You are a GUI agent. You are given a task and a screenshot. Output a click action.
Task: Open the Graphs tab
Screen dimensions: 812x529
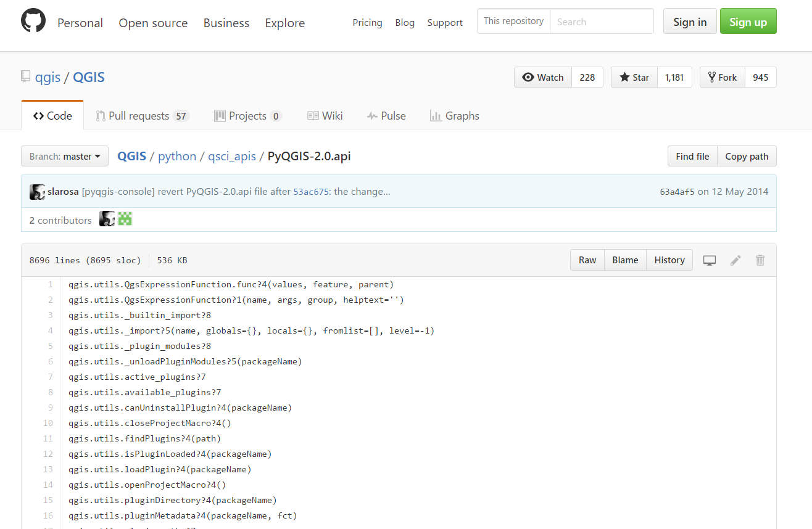pyautogui.click(x=455, y=116)
